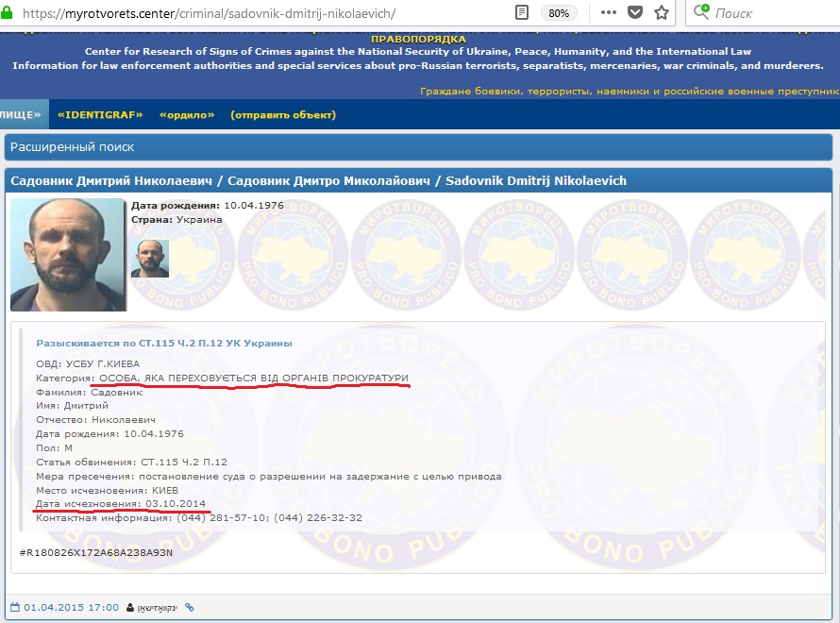Open the «ордило» menu item
The image size is (840, 623).
point(186,115)
